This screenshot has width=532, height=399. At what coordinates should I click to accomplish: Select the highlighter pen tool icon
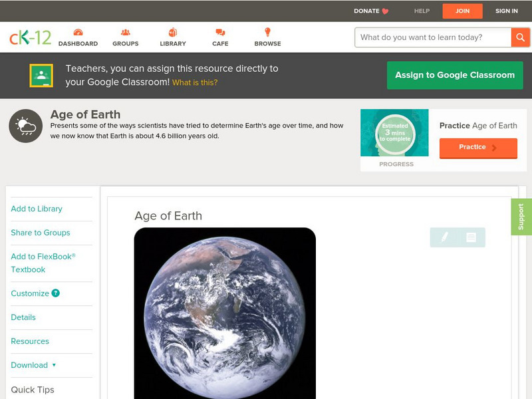(444, 237)
